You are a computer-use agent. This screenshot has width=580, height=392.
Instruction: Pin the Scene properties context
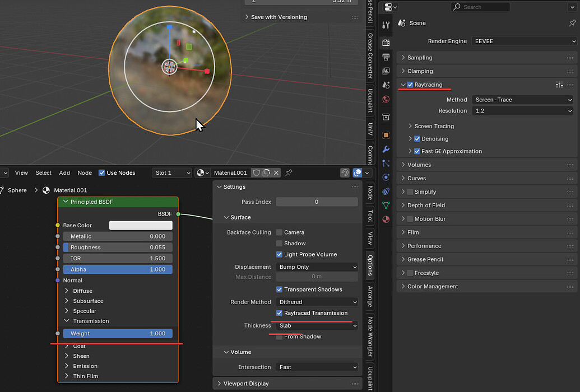coord(572,23)
